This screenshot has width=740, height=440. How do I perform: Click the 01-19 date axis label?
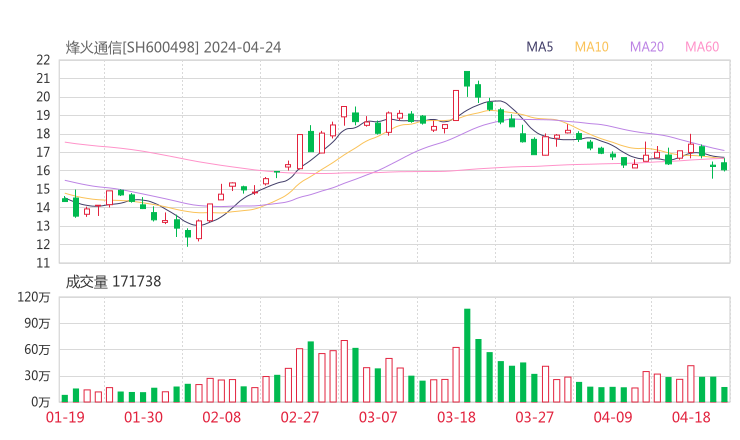[x=65, y=417]
